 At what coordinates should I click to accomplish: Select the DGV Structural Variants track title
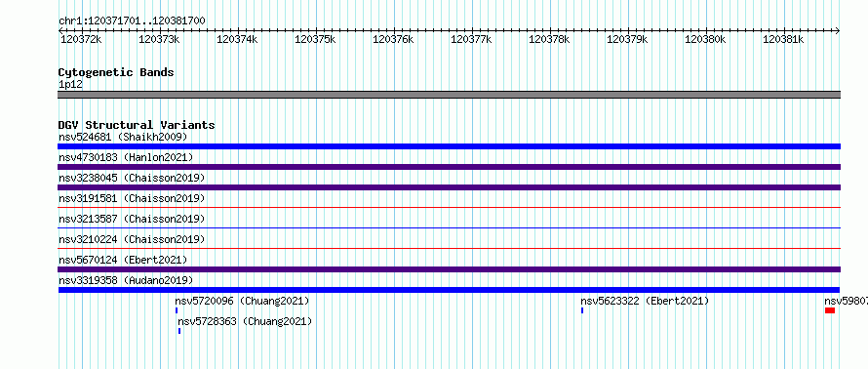click(x=137, y=125)
